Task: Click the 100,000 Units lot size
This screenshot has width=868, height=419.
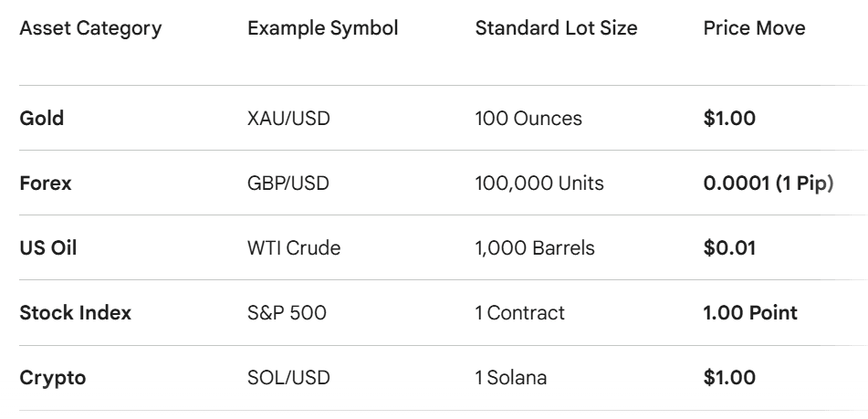Action: 539,183
